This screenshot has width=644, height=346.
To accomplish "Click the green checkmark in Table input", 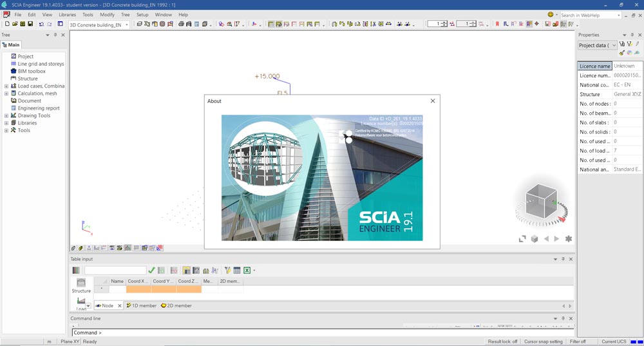I will coord(151,271).
